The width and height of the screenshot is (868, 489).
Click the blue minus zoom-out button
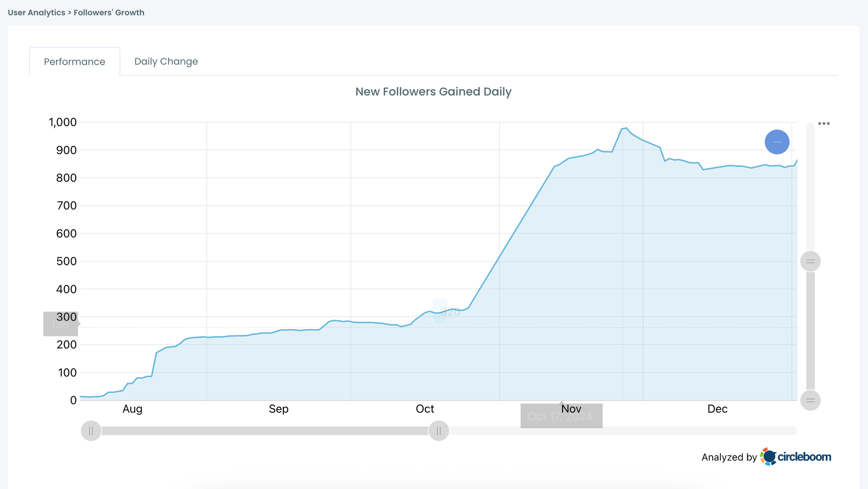pyautogui.click(x=777, y=142)
